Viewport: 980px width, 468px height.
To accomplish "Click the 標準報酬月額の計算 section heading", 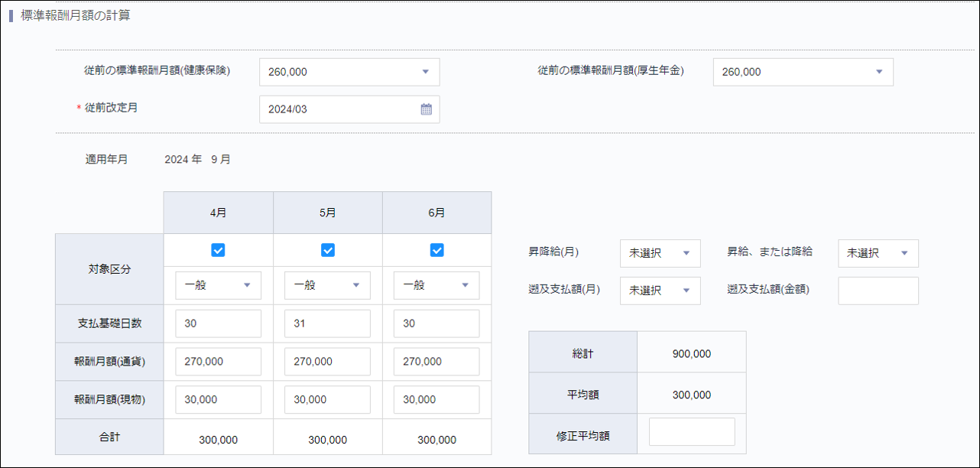I will click(x=75, y=15).
